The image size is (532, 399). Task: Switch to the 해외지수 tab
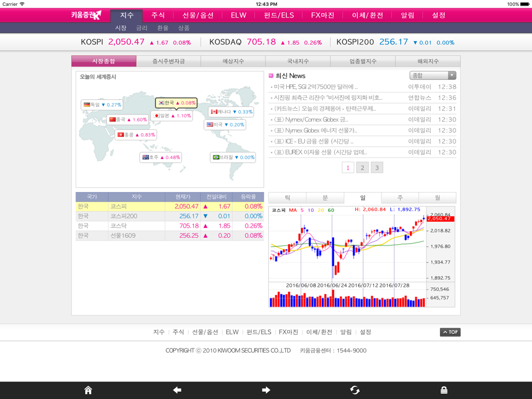428,61
